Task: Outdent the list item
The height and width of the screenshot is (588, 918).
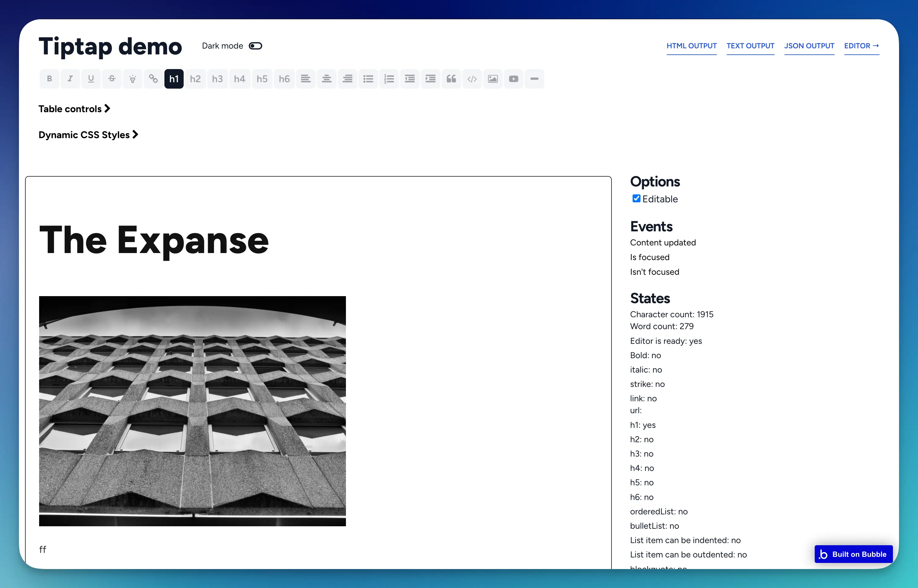Action: 410,79
